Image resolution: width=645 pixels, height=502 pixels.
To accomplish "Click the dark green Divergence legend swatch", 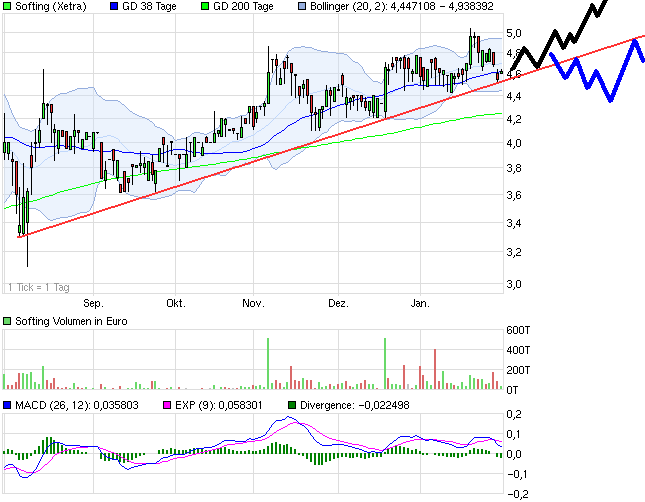I will 292,405.
